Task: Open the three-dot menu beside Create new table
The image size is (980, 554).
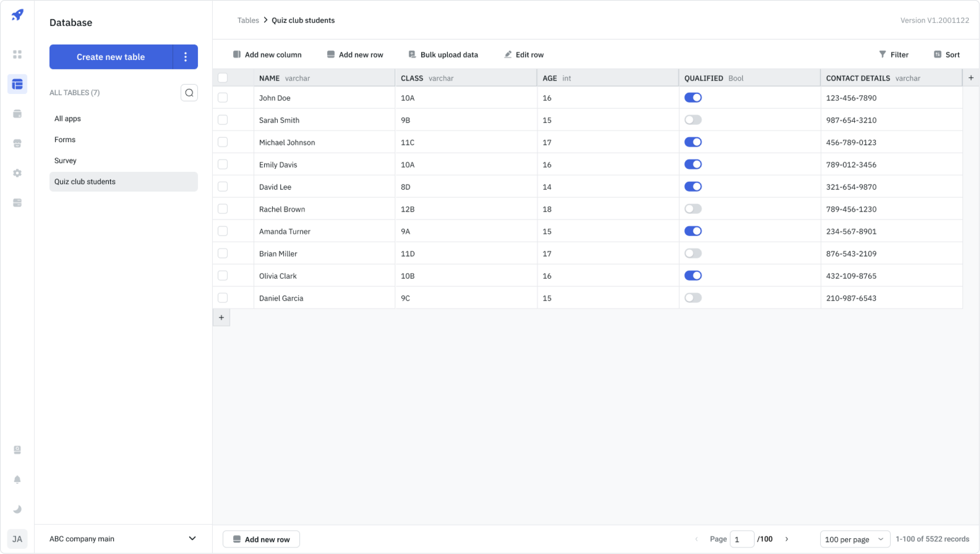Action: 185,57
